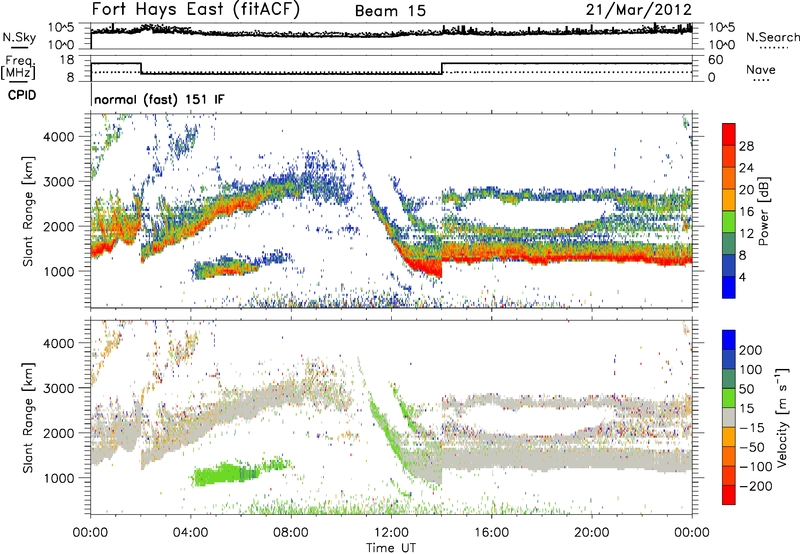Click the "28" label on Power colorbar
The image size is (800, 554).
point(746,146)
